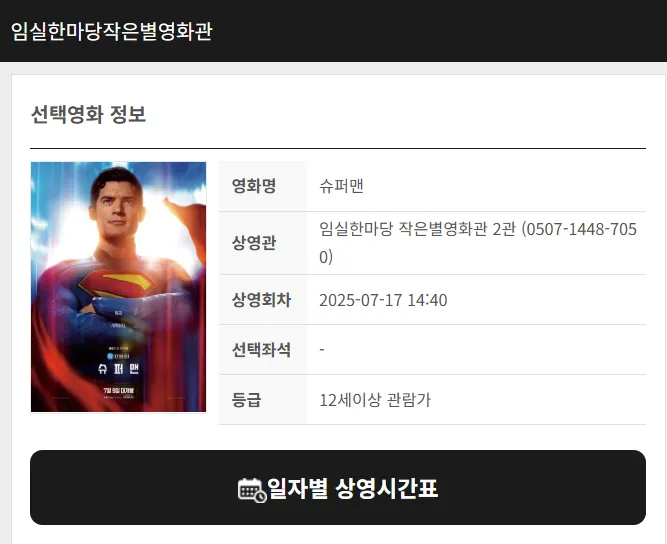Click the dash placeholder for selected seats
This screenshot has width=667, height=544.
tap(322, 350)
